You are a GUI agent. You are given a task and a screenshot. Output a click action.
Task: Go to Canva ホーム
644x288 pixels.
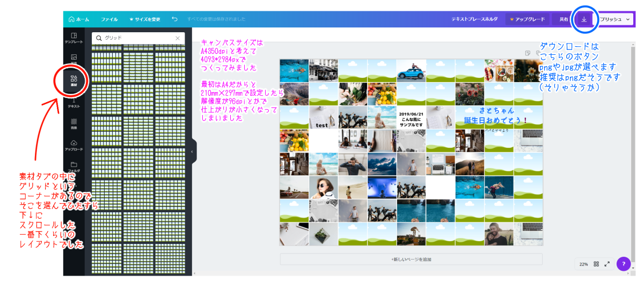79,19
